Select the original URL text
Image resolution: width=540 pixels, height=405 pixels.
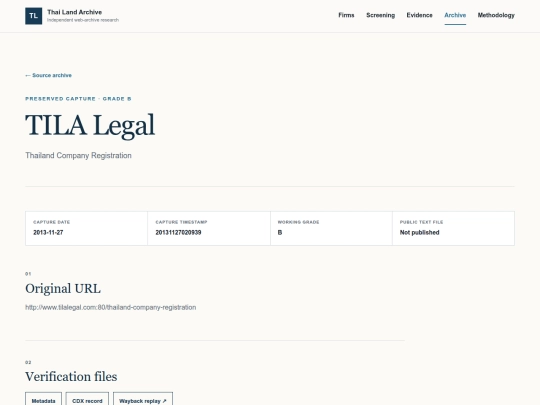click(x=111, y=307)
